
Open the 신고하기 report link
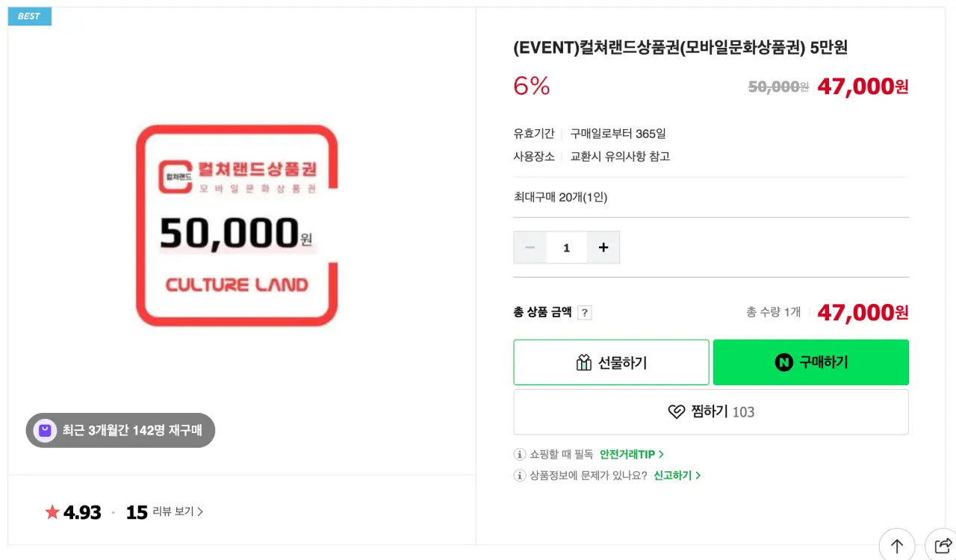pyautogui.click(x=677, y=475)
